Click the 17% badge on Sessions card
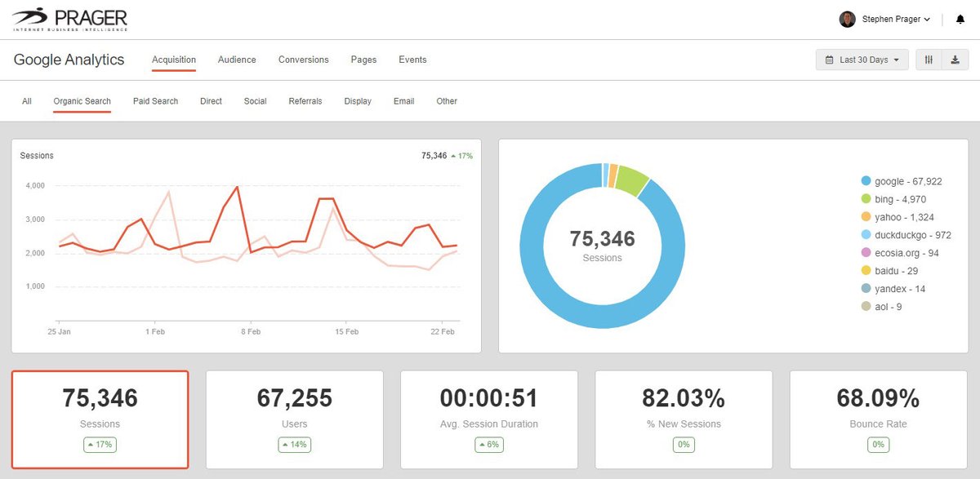This screenshot has height=479, width=980. (100, 445)
